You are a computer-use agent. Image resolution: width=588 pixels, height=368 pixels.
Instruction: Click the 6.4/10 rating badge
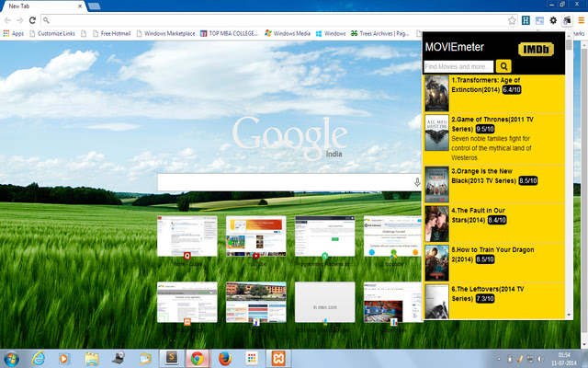[512, 90]
